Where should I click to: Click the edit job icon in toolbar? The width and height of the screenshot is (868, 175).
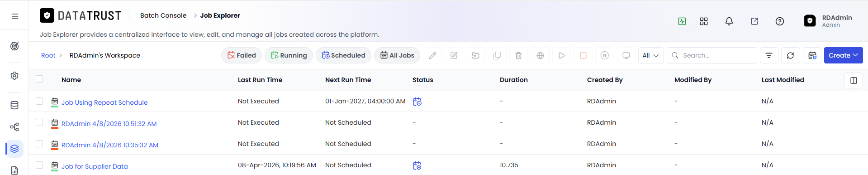pos(454,55)
